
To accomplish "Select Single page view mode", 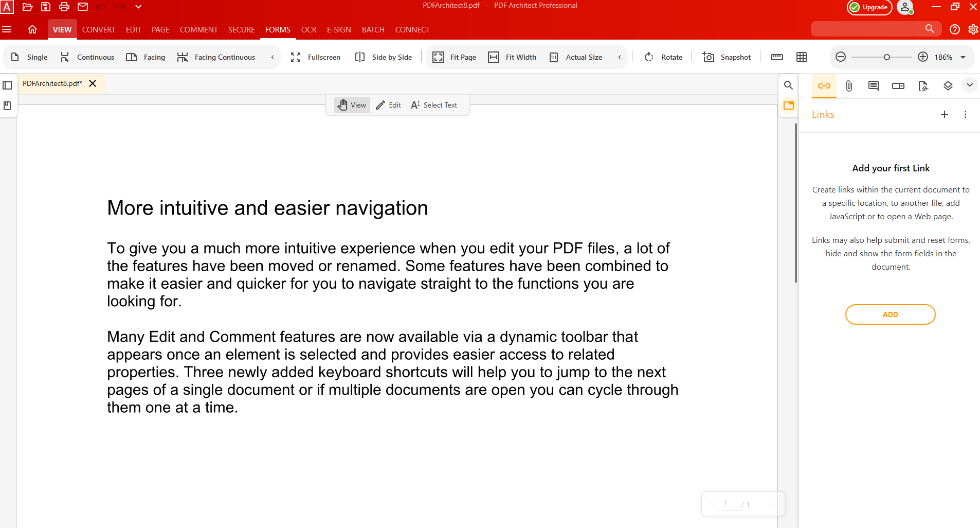I will (x=29, y=57).
